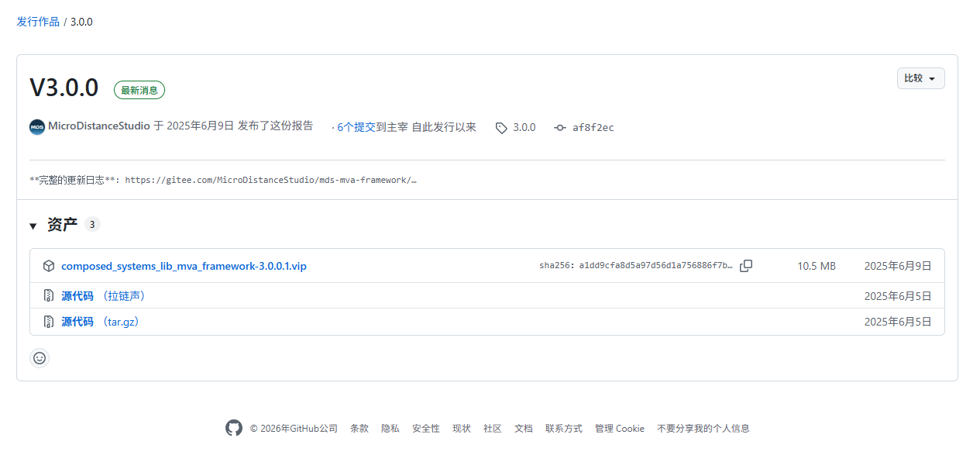Open the 安全性 footer link
The height and width of the screenshot is (462, 980).
point(426,429)
